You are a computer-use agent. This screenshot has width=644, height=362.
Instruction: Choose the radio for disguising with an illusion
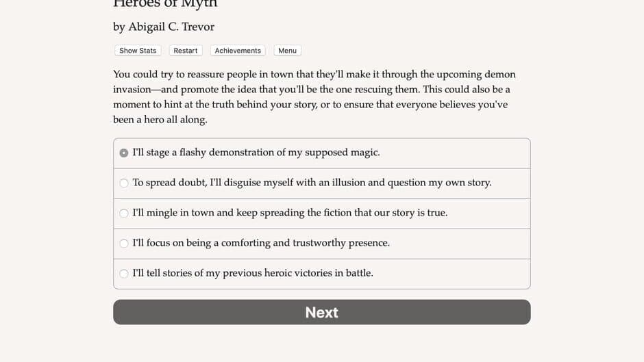click(x=123, y=183)
